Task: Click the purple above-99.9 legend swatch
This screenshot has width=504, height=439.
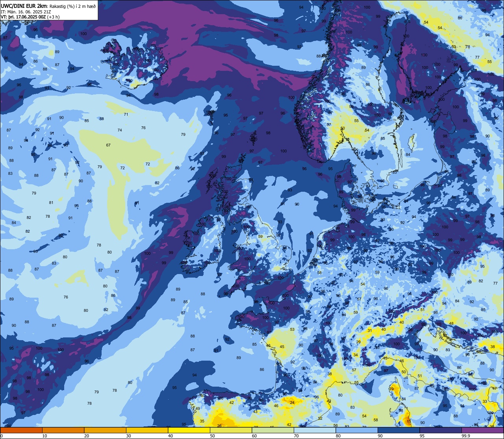Action: coord(482,430)
